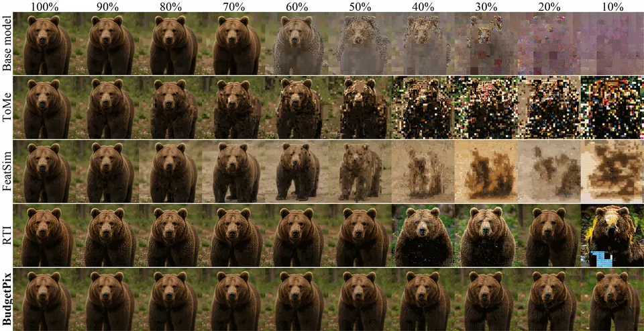Select the BudgetPix bear image at 10%
Viewport: 644px width, 331px height.
[612, 299]
